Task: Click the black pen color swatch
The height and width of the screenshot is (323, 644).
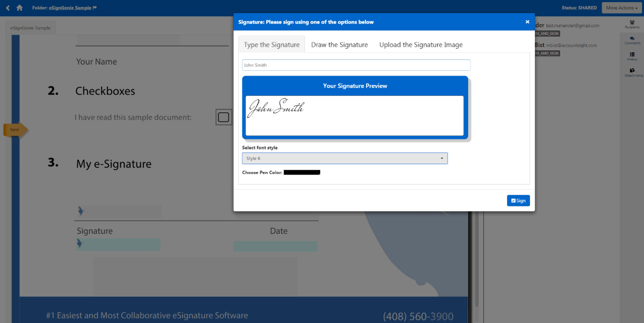Action: point(301,172)
